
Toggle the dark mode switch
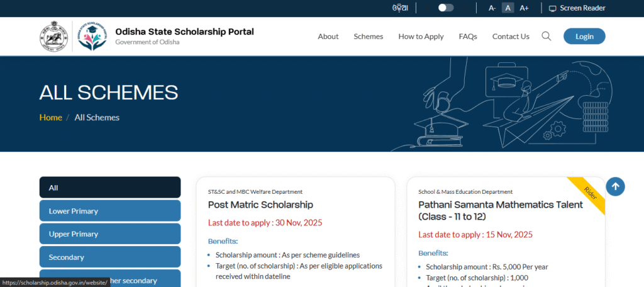coord(446,8)
